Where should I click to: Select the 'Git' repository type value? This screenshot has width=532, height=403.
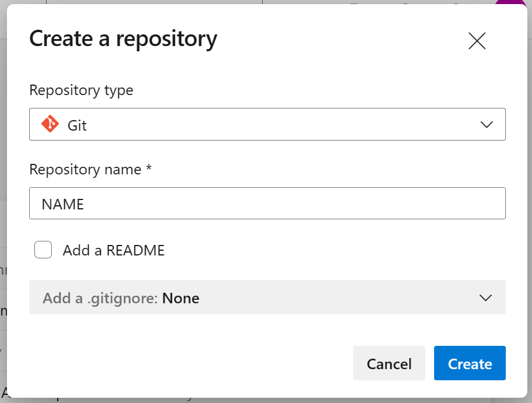pos(77,125)
